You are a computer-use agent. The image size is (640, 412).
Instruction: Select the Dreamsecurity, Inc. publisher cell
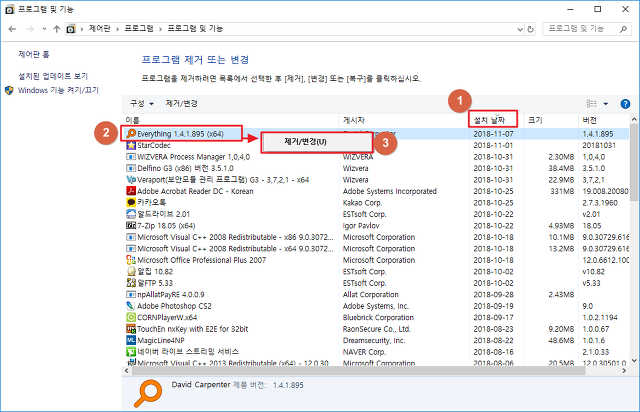374,340
